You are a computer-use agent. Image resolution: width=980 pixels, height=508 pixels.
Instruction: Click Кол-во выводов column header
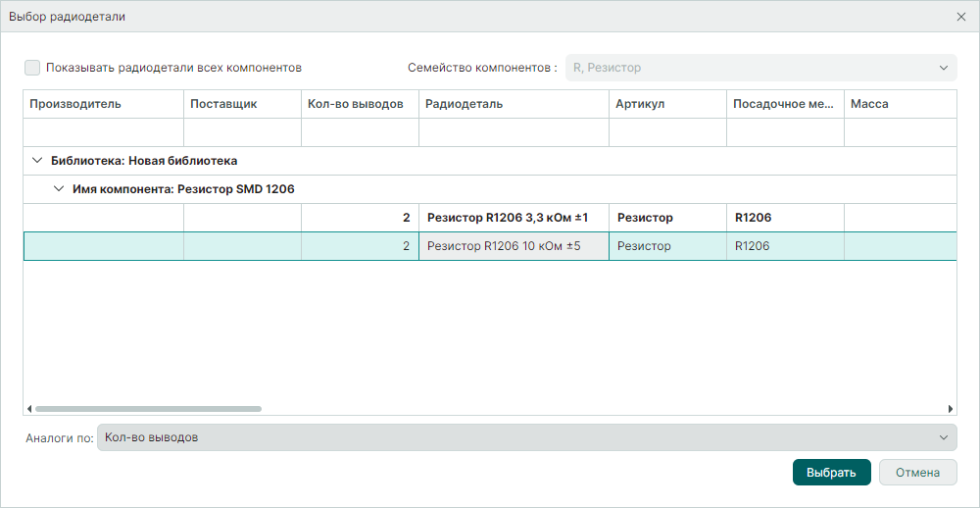coord(359,104)
